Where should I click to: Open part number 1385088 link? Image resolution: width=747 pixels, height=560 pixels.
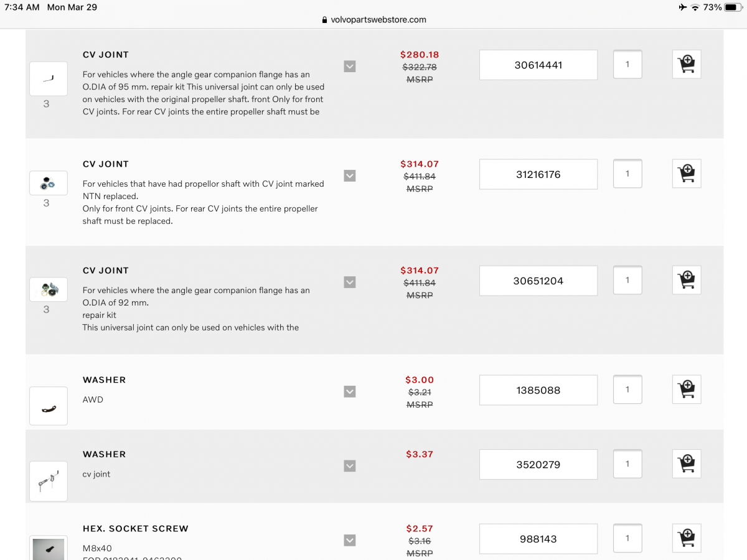tap(538, 390)
